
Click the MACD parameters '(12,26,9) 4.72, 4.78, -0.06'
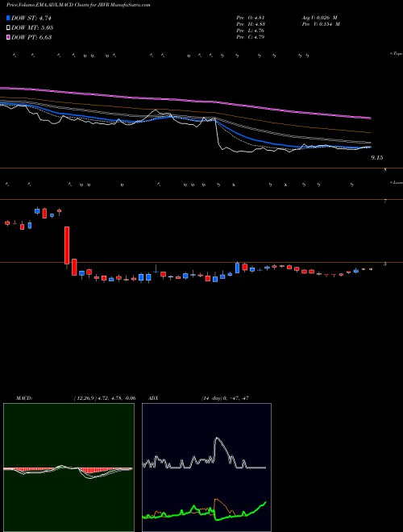(105, 398)
